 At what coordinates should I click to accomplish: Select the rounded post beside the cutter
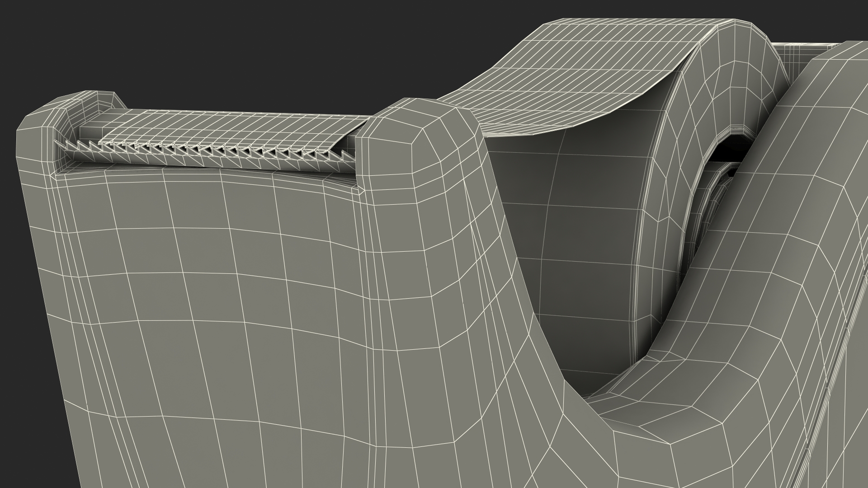[x=418, y=149]
